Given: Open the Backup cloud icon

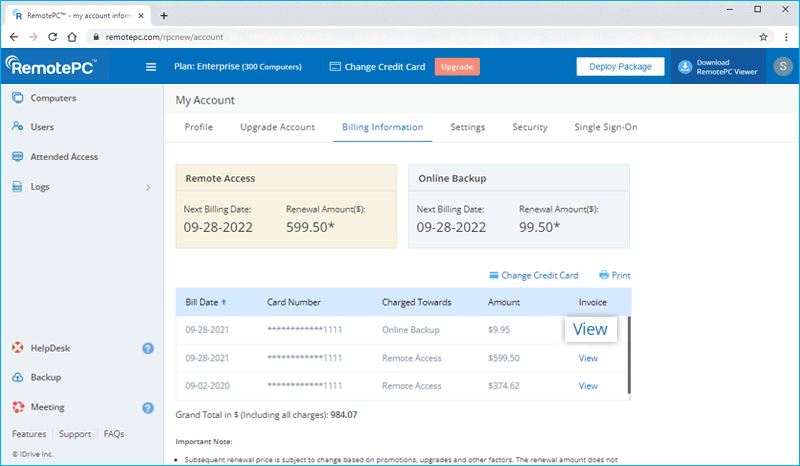Looking at the screenshot, I should [17, 377].
